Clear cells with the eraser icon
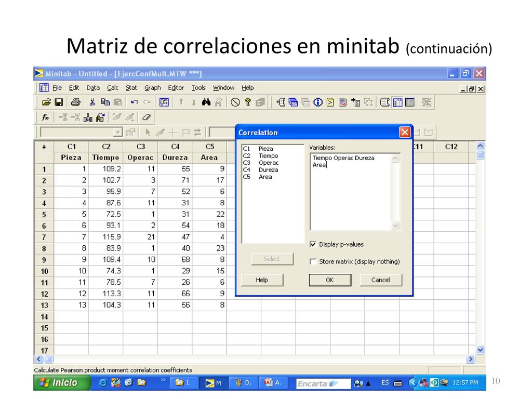The width and height of the screenshot is (532, 399). [146, 117]
